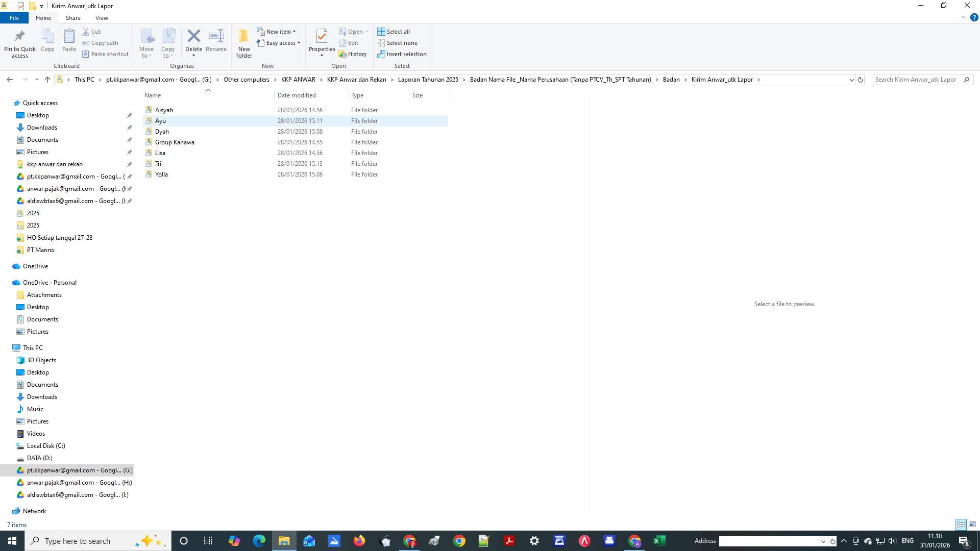Expand the New item dropdown
The image size is (980, 551).
(x=295, y=31)
